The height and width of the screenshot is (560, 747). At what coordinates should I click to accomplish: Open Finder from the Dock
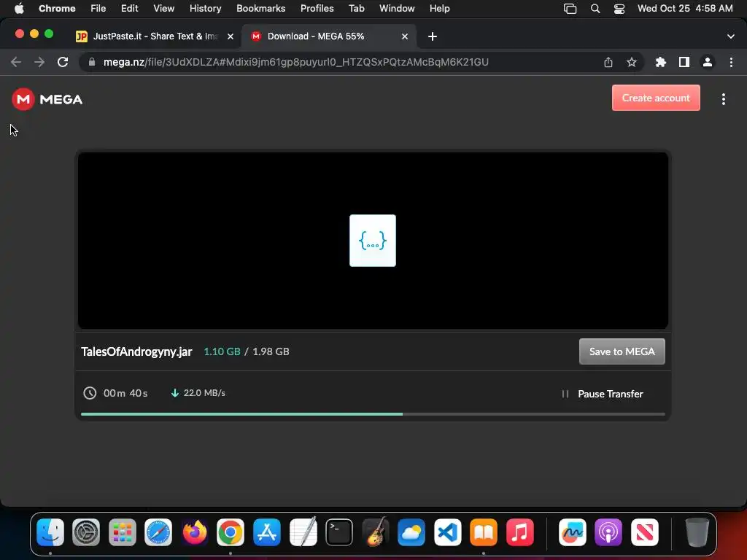tap(50, 532)
